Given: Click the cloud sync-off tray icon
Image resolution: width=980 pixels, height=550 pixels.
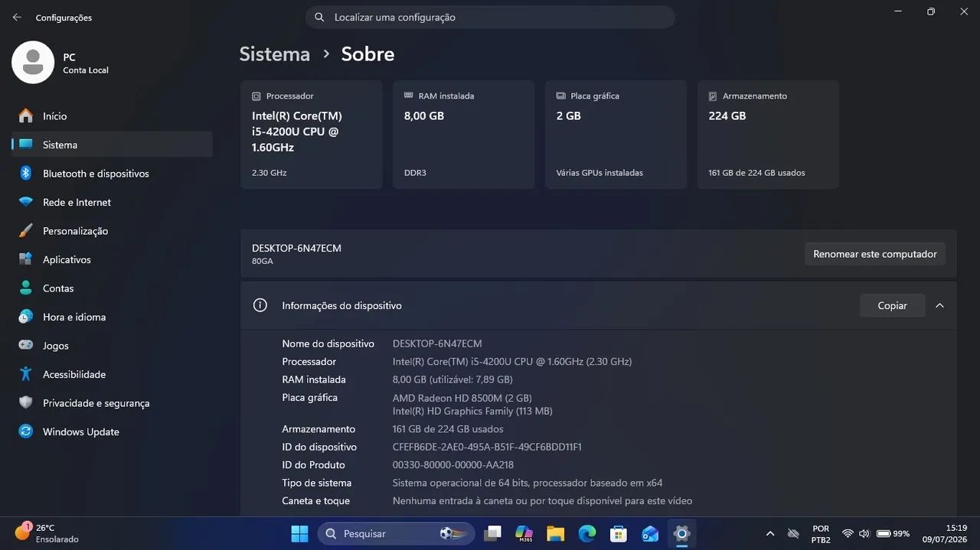Looking at the screenshot, I should coord(794,533).
